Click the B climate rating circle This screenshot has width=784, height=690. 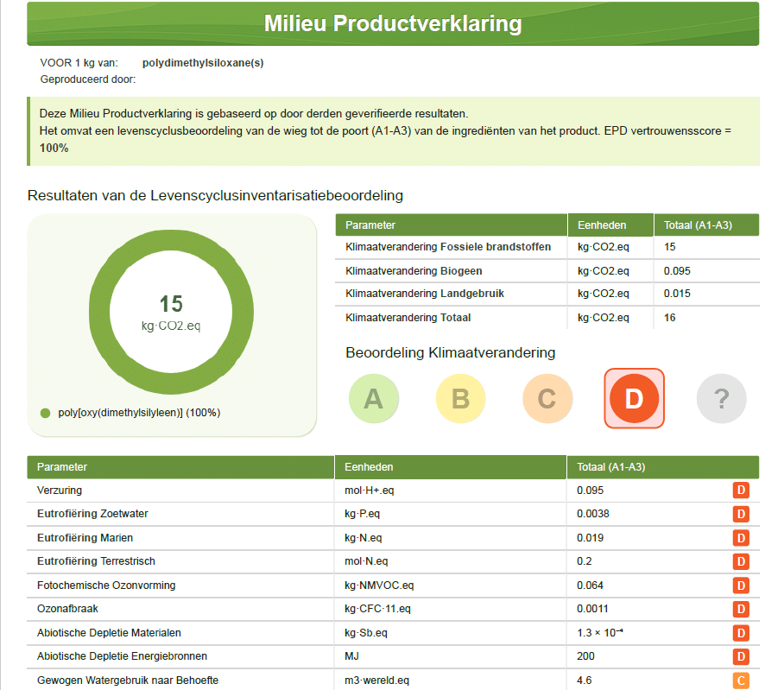[x=460, y=398]
